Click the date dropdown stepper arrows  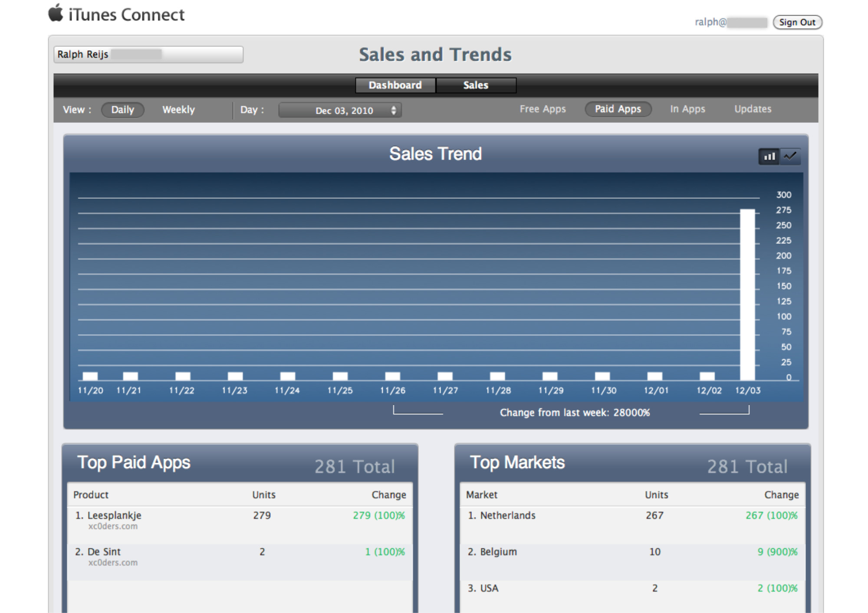pyautogui.click(x=394, y=110)
